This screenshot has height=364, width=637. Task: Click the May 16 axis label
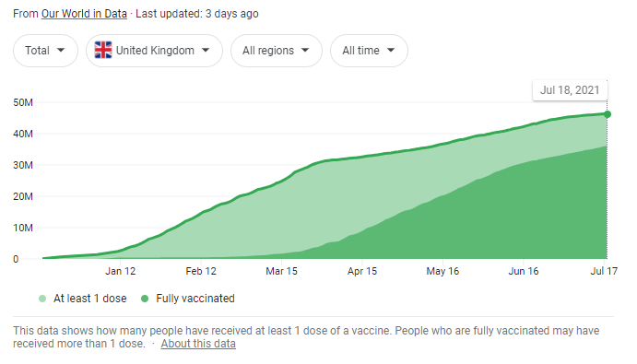[442, 271]
